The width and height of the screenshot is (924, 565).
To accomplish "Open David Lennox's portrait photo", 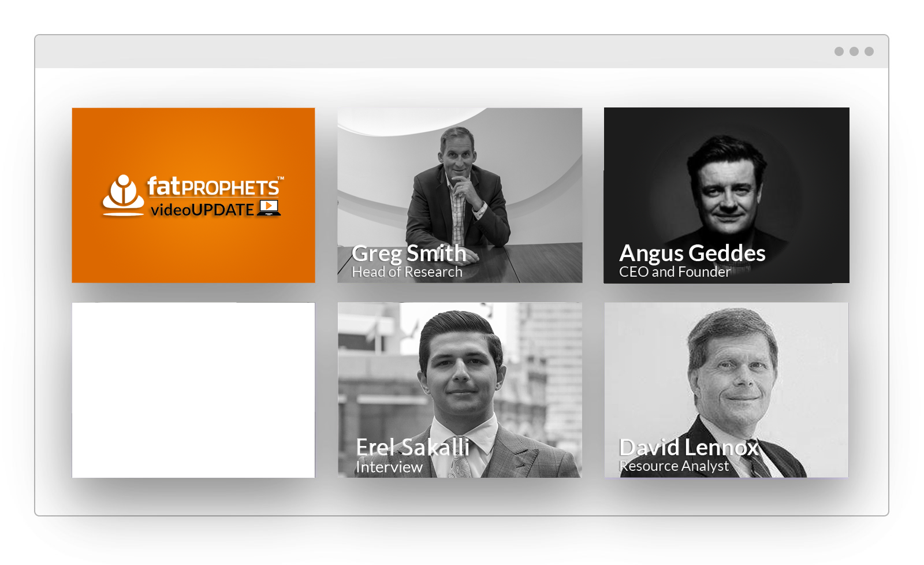I will pyautogui.click(x=726, y=390).
